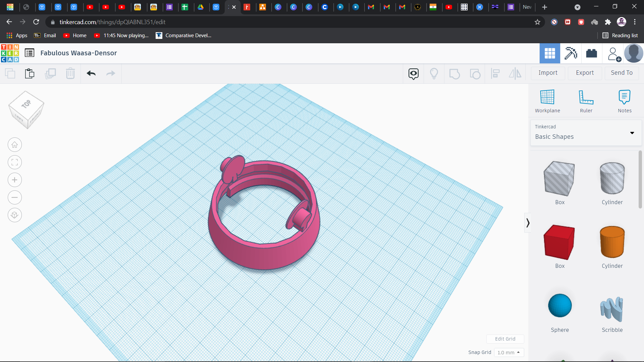Click the TOP face of view cube
The width and height of the screenshot is (644, 362).
click(x=26, y=104)
